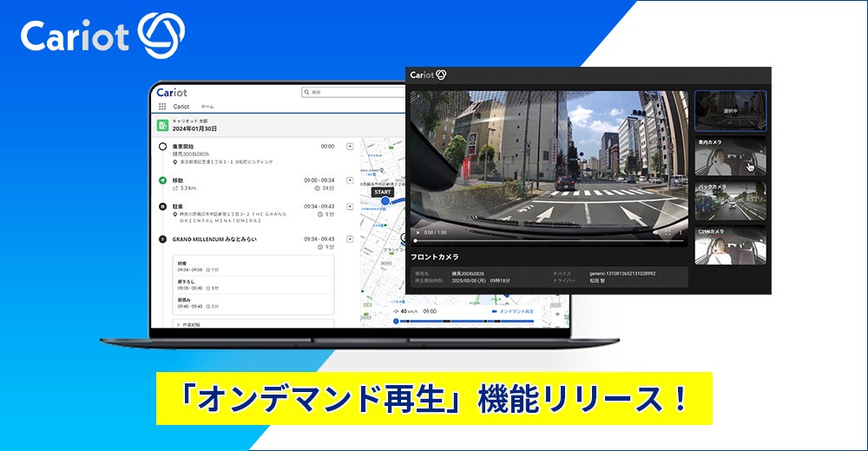Seek along the video progress bar
Screen dimensions: 868x451
[549, 241]
